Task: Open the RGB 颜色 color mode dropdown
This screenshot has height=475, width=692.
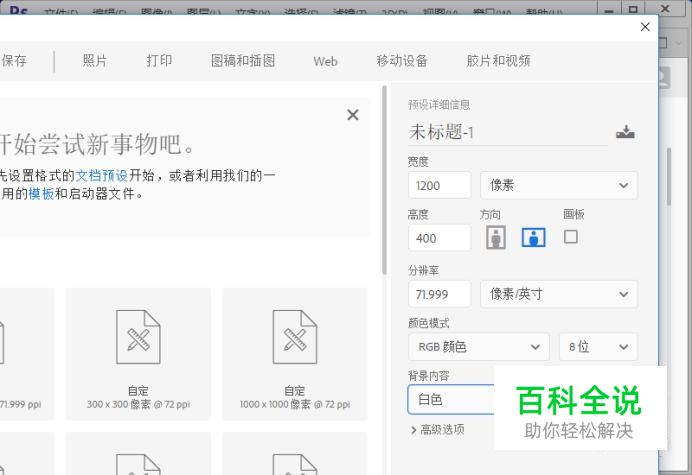Action: [x=479, y=347]
